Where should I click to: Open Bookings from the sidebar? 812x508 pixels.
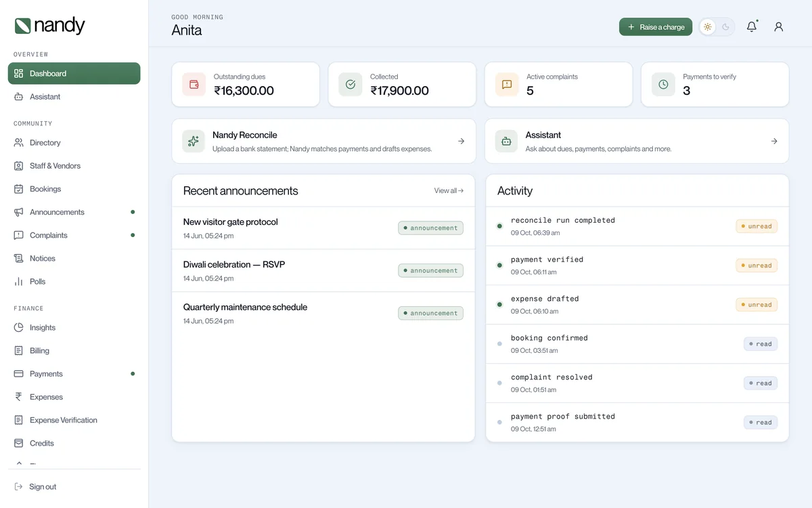click(74, 189)
